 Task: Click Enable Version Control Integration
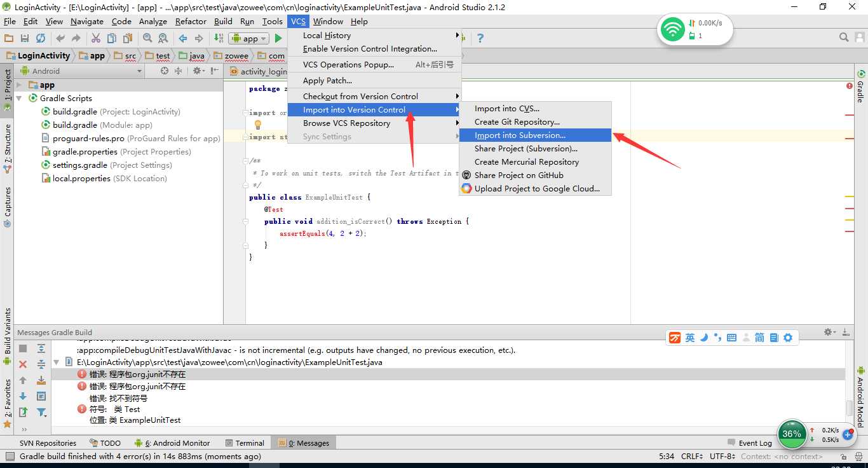tap(374, 49)
